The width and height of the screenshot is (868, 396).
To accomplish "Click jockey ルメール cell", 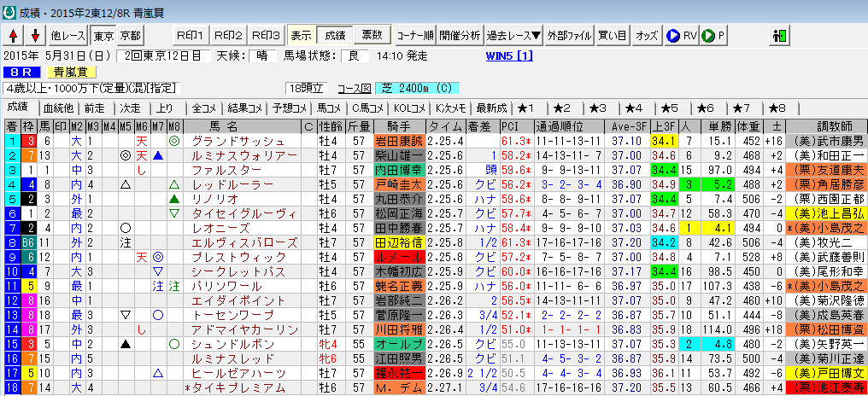I will click(399, 257).
